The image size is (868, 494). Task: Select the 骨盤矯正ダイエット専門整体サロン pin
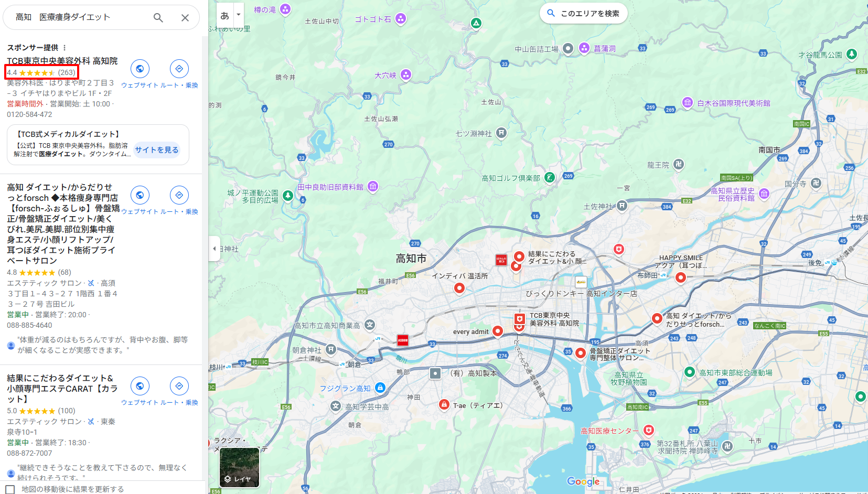point(580,353)
